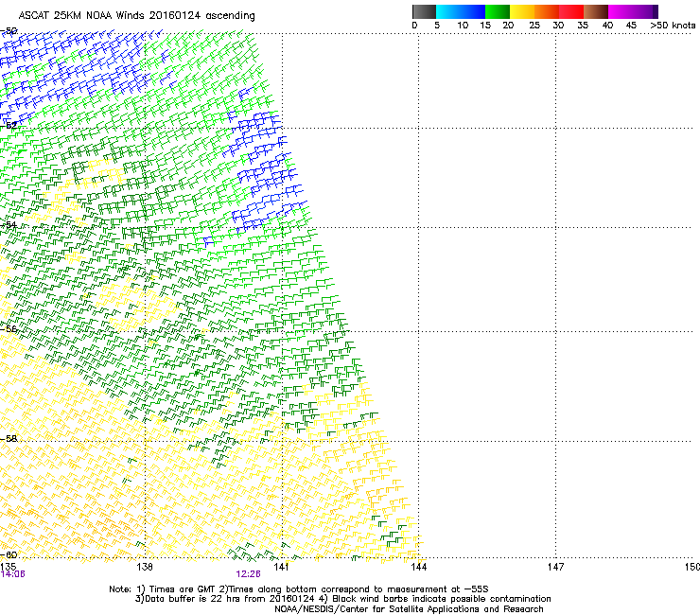Screen dimensions: 700x615
Task: Click the -60 latitude label
Action: click(9, 554)
